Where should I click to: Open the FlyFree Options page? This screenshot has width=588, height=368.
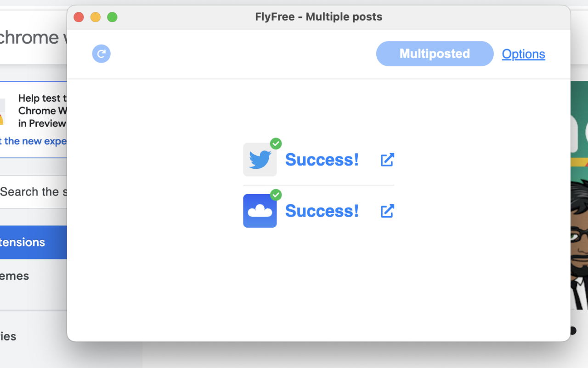tap(523, 54)
